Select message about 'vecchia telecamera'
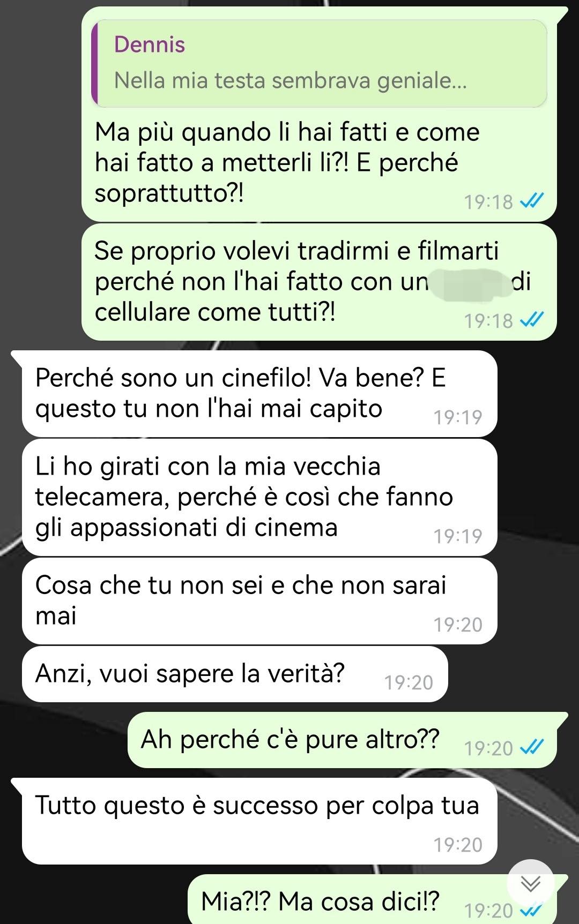The width and height of the screenshot is (579, 924). (x=259, y=498)
